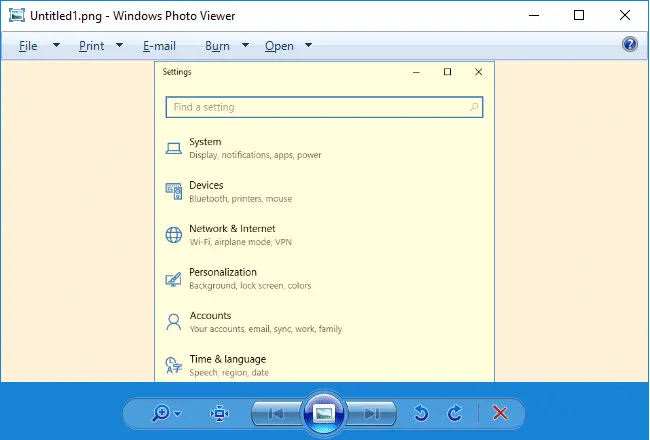650x440 pixels.
Task: Click the blue Help question mark icon
Action: click(630, 44)
